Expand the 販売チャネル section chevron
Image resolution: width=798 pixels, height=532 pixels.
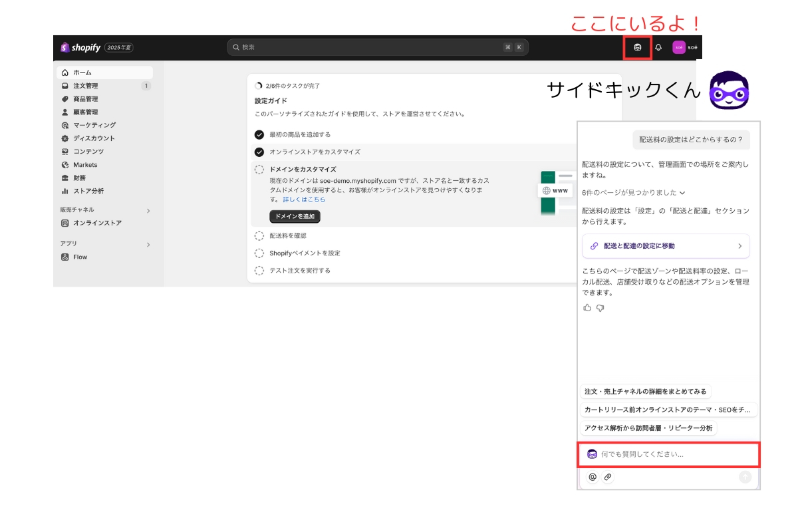click(148, 211)
